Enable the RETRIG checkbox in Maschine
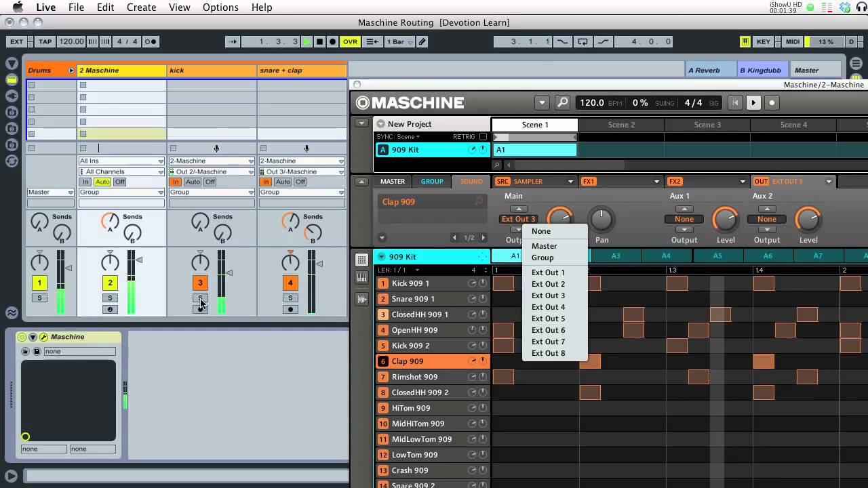This screenshot has width=868, height=488. click(x=483, y=137)
